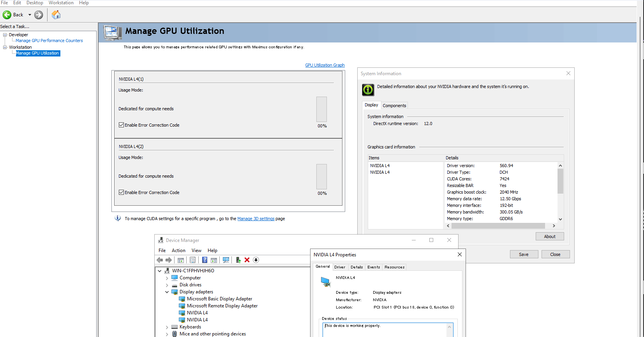The width and height of the screenshot is (644, 337).
Task: Open the Action menu in Device Manager
Action: click(x=178, y=251)
